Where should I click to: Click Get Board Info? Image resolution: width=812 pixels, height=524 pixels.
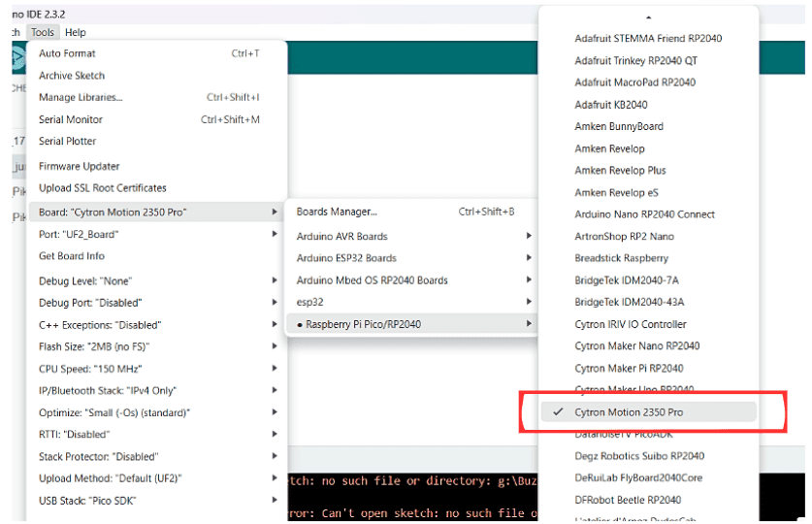[72, 256]
